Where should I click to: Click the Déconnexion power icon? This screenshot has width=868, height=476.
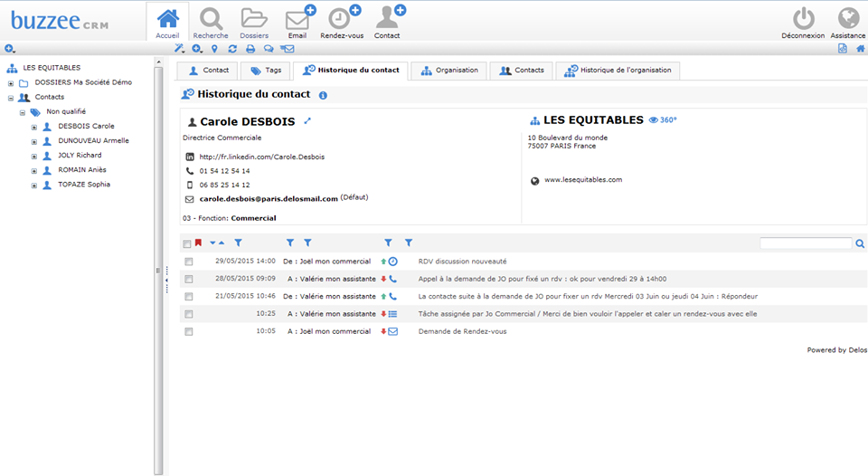803,18
